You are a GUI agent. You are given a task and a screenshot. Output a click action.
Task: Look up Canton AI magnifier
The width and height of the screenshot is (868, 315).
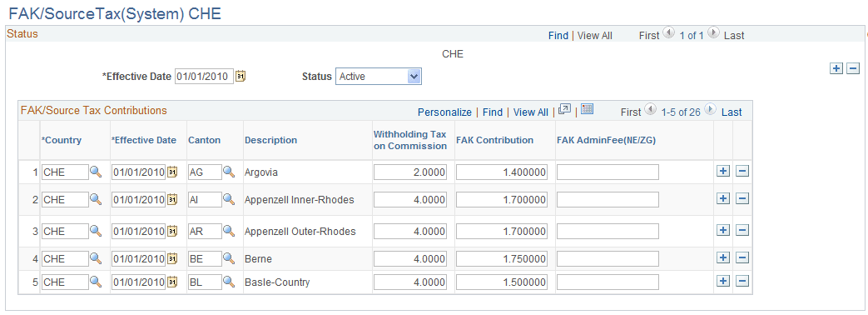229,199
